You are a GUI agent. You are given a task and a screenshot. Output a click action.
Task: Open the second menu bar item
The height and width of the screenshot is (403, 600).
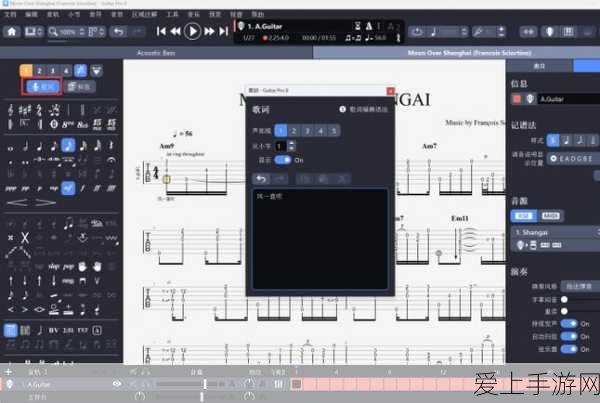31,14
